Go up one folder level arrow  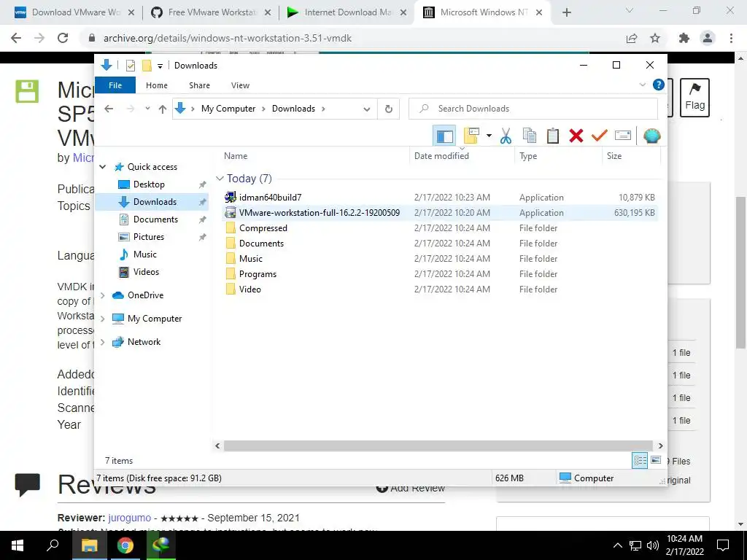click(163, 109)
